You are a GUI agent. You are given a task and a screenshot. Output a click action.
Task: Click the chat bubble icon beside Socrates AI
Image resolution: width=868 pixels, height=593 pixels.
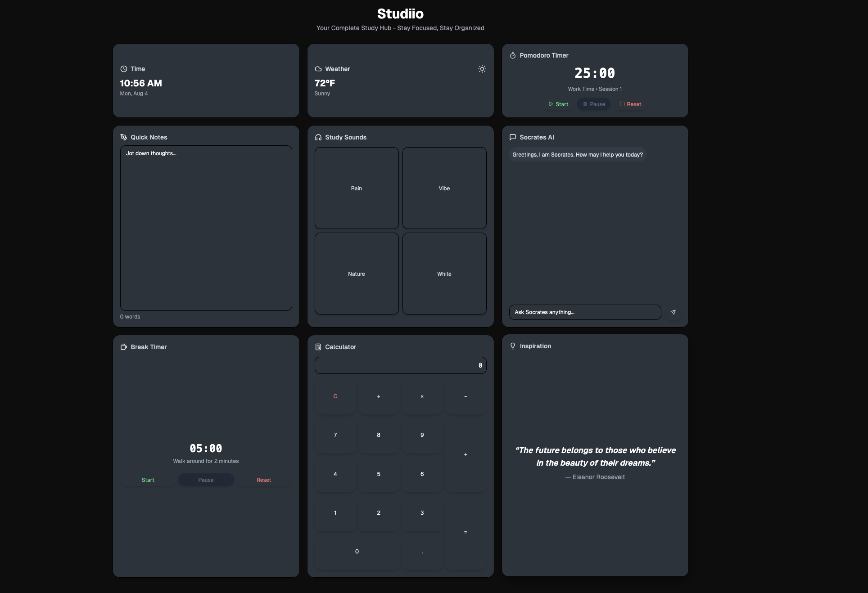point(513,137)
